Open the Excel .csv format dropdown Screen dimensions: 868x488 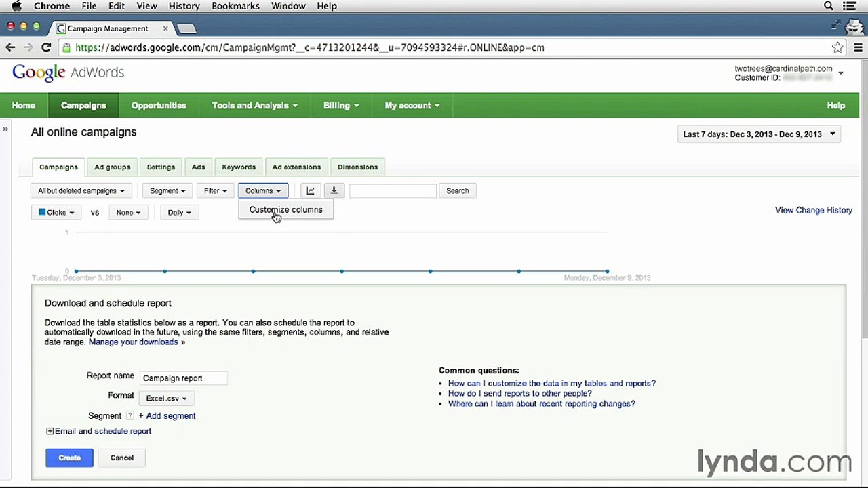click(x=166, y=398)
